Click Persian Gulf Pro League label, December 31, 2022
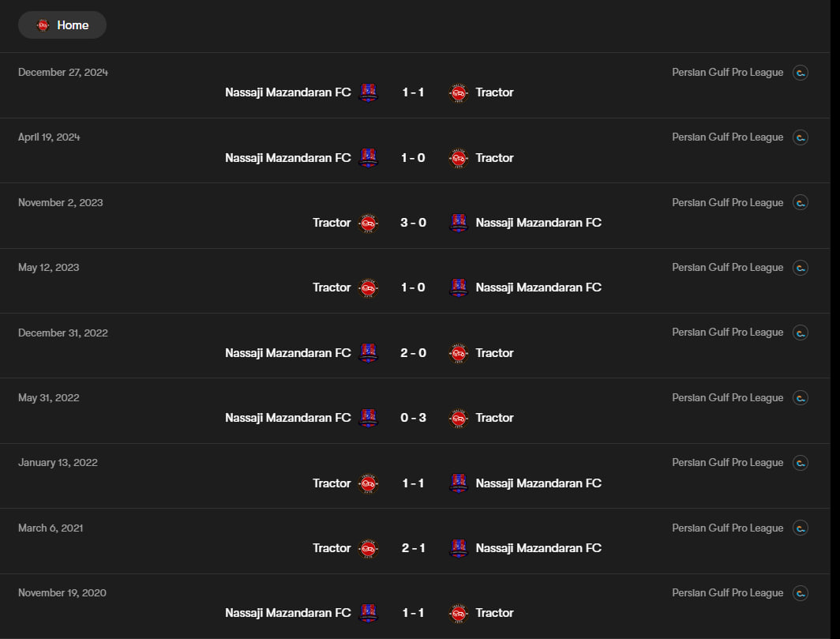 (727, 333)
